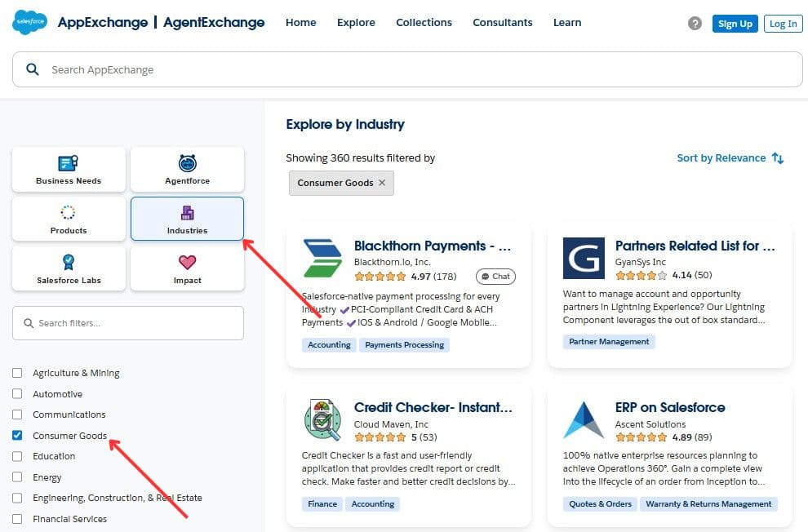Focus the Search AppExchange input field
Viewport: 808px width, 532px height.
(407, 69)
